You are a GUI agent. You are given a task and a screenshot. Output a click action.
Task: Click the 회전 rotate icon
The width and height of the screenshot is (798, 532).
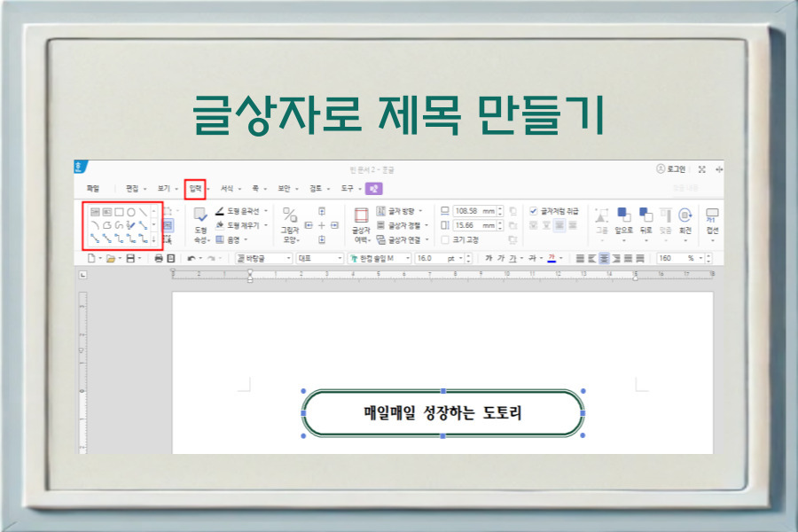(685, 215)
